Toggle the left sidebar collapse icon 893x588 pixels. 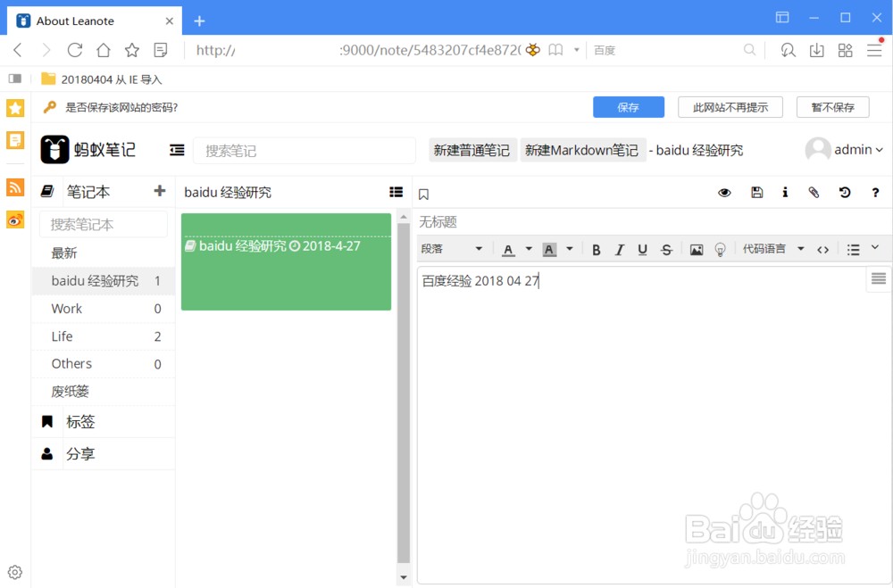pos(177,150)
